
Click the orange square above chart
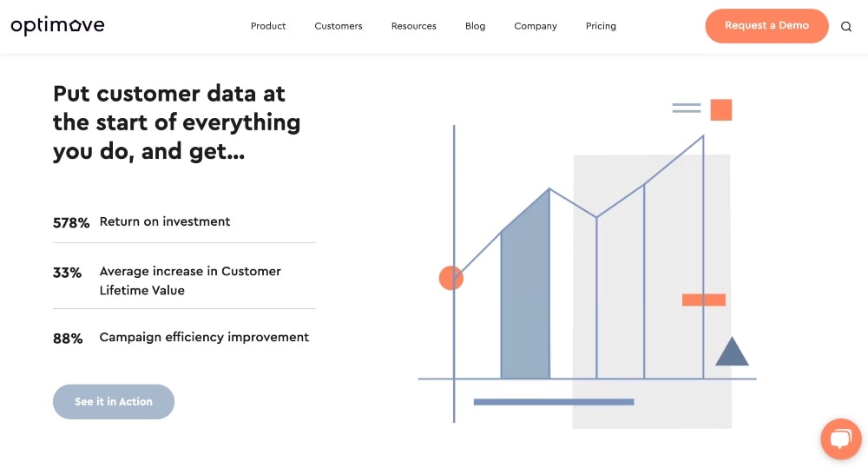[721, 109]
